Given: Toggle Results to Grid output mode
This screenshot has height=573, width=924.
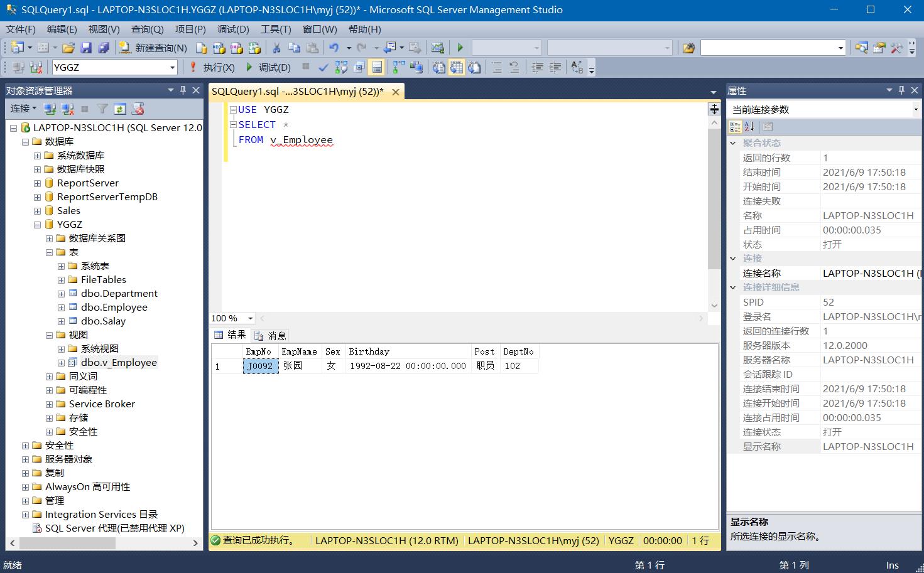Looking at the screenshot, I should pyautogui.click(x=457, y=67).
